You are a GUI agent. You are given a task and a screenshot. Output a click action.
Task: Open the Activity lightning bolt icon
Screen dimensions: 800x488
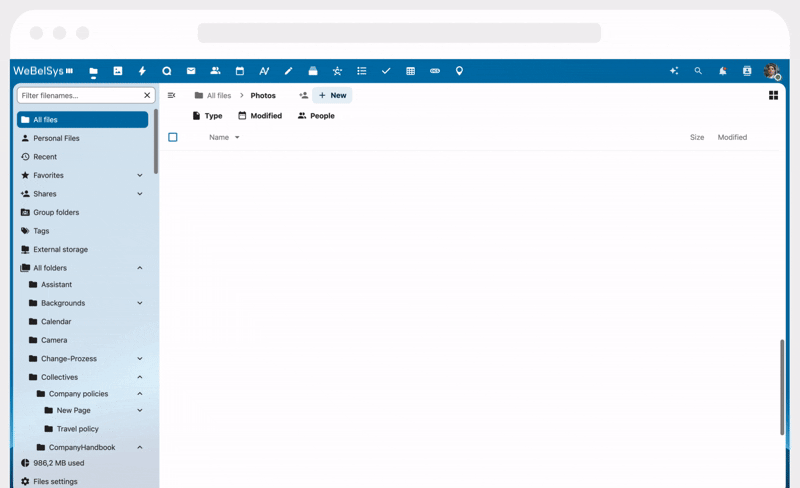click(x=142, y=71)
